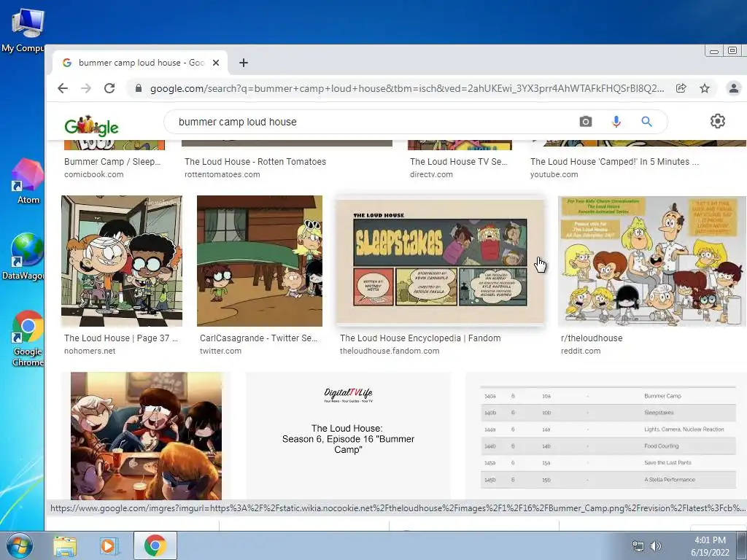Click the nohomers.net source text
This screenshot has width=747, height=560.
click(x=90, y=351)
